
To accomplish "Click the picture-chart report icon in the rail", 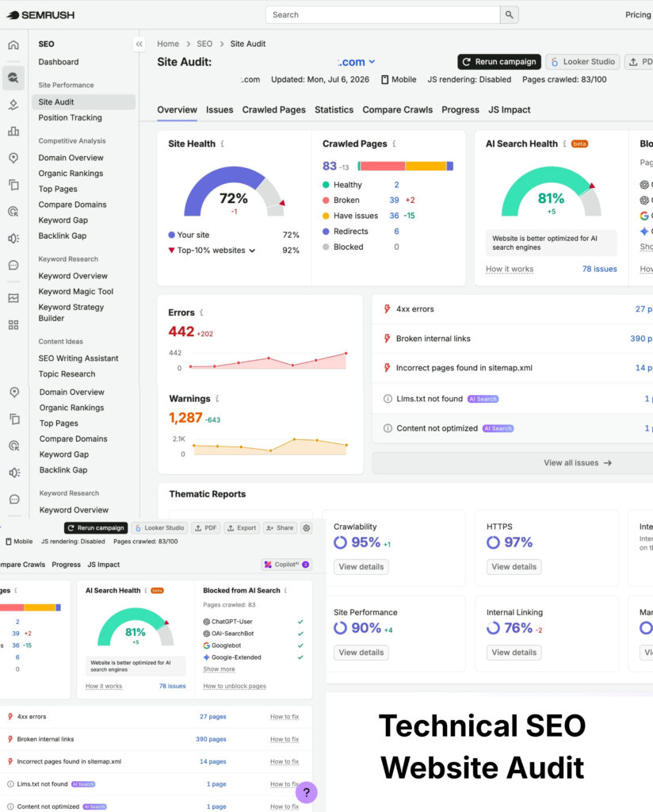I will pyautogui.click(x=13, y=298).
